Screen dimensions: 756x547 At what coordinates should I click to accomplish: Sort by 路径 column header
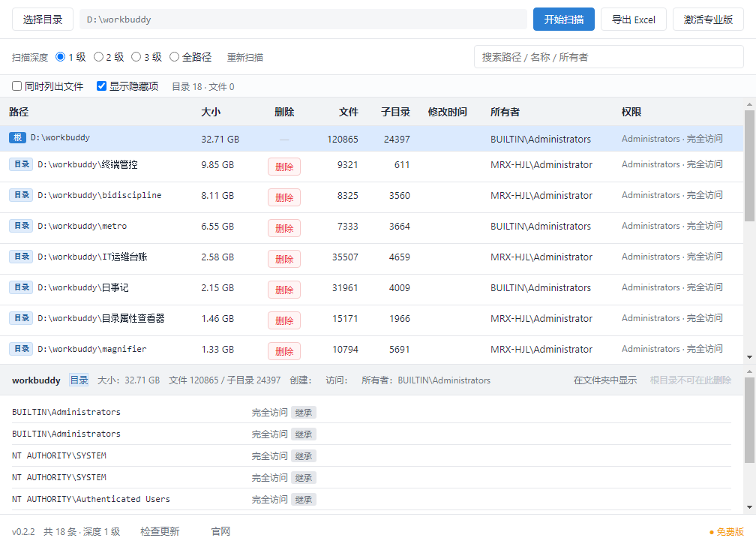(x=19, y=112)
